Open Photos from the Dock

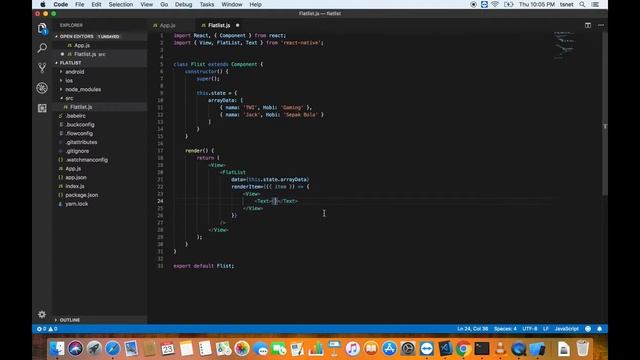[242, 349]
